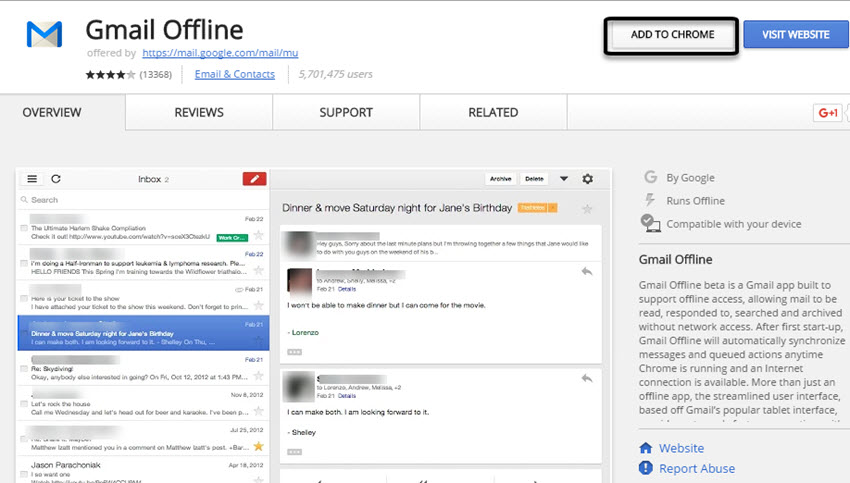Click the lightning icon by Runs Offline
850x483 pixels.
[x=649, y=200]
